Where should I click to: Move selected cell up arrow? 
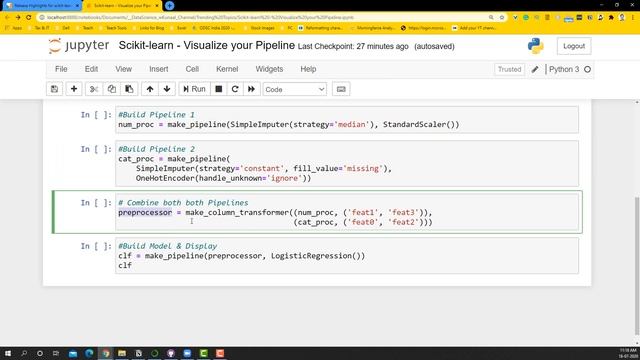point(150,89)
